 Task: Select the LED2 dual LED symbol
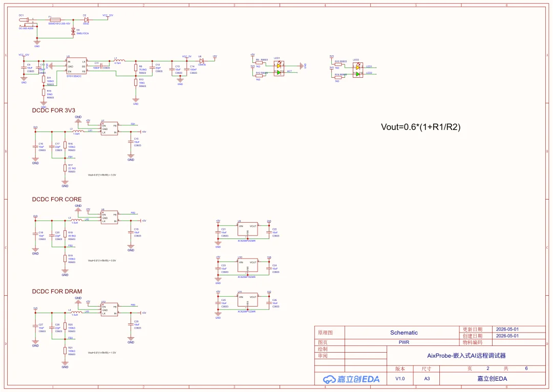pyautogui.click(x=358, y=70)
